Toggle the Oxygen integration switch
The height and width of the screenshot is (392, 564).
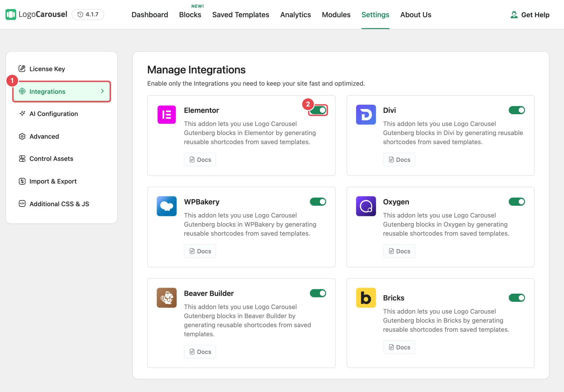click(517, 202)
